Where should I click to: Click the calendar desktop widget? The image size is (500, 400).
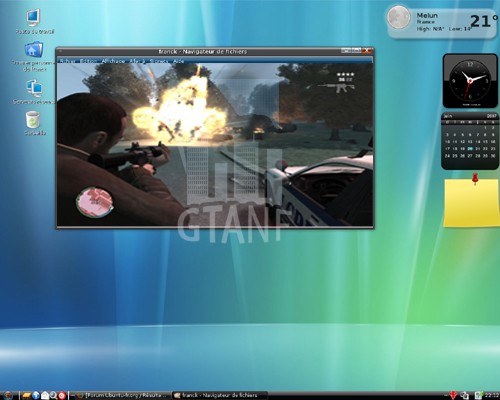tap(470, 141)
